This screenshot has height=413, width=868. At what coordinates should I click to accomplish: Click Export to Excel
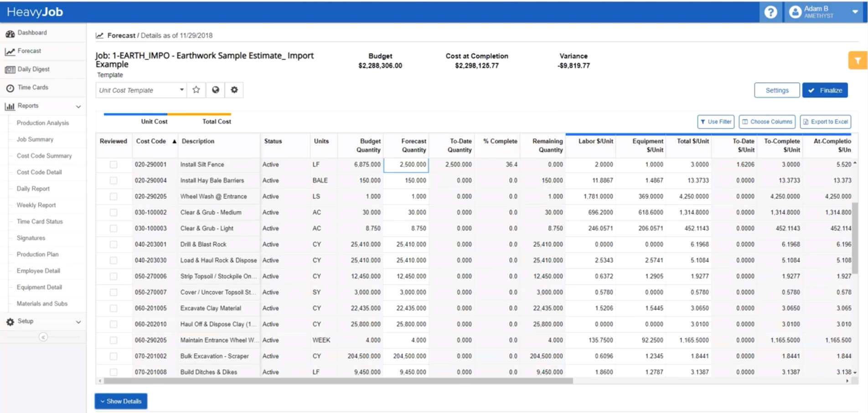coord(825,121)
